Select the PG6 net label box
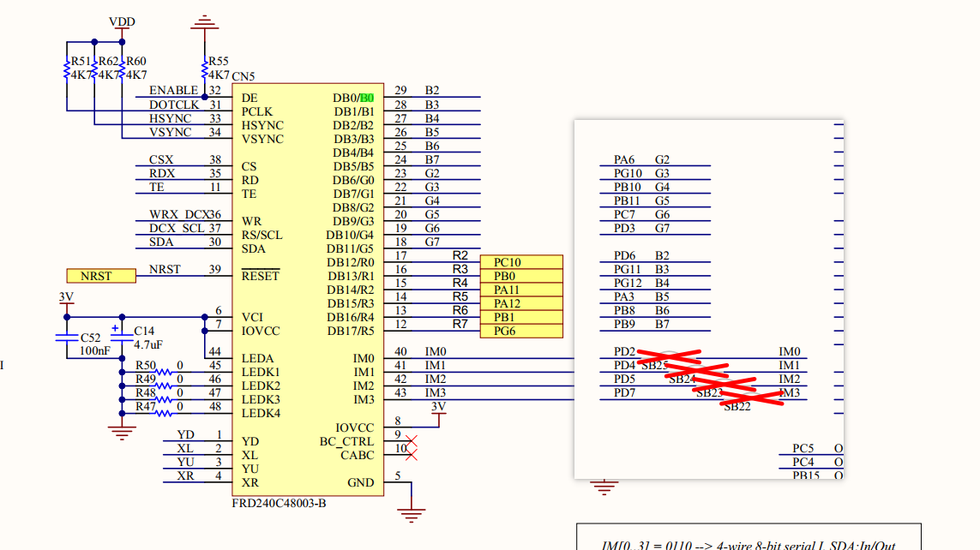This screenshot has width=980, height=550. [x=521, y=331]
